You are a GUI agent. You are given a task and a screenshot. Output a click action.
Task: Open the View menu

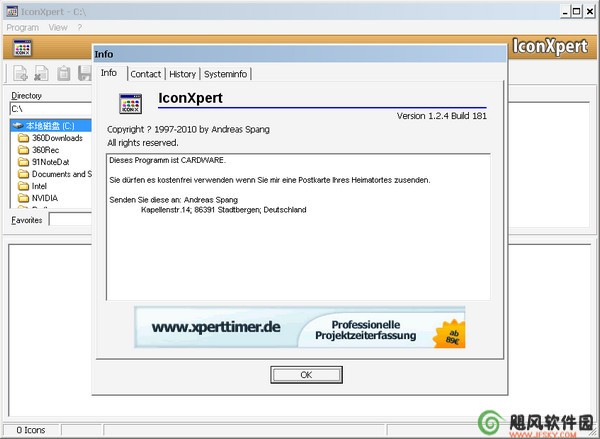tap(58, 28)
